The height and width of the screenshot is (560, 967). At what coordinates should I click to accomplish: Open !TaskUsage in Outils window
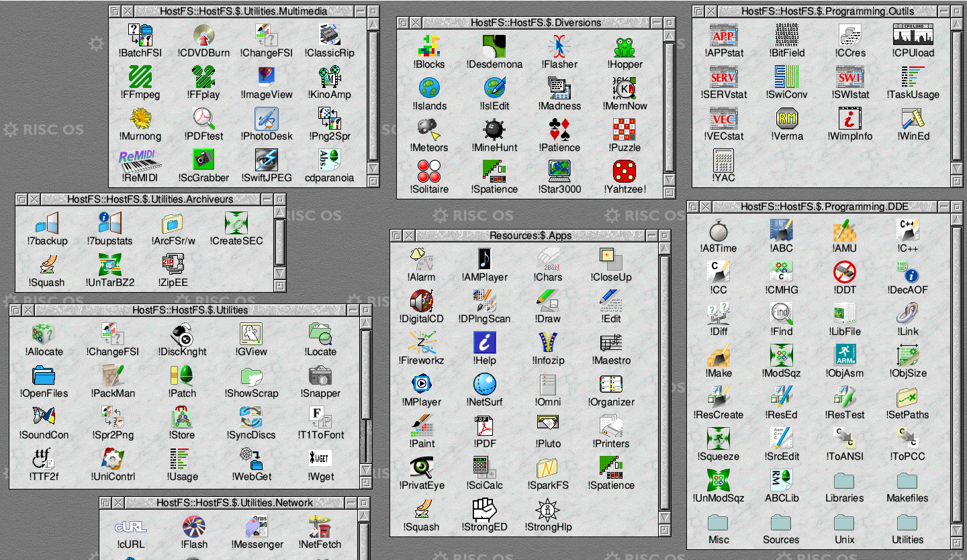913,77
